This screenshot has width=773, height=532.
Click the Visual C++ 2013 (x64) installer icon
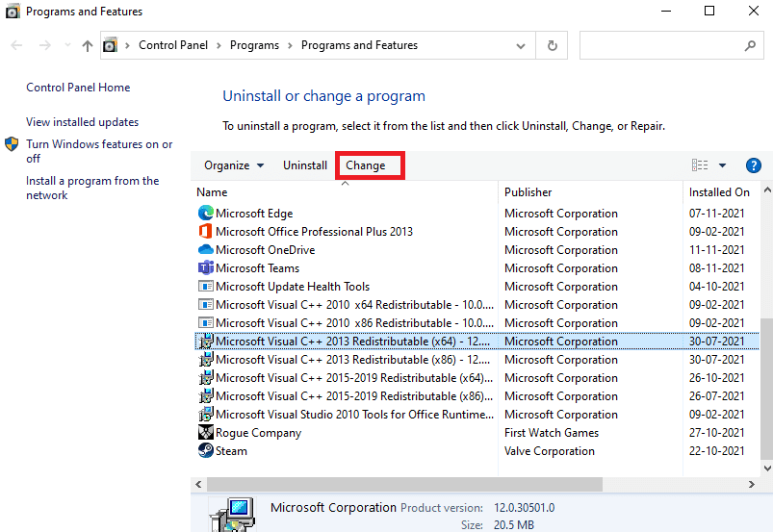click(206, 341)
